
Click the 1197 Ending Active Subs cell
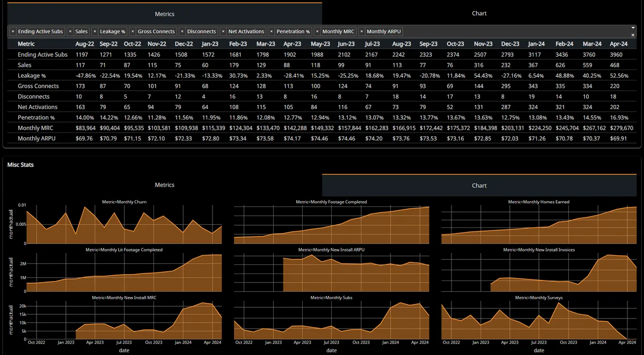click(82, 55)
